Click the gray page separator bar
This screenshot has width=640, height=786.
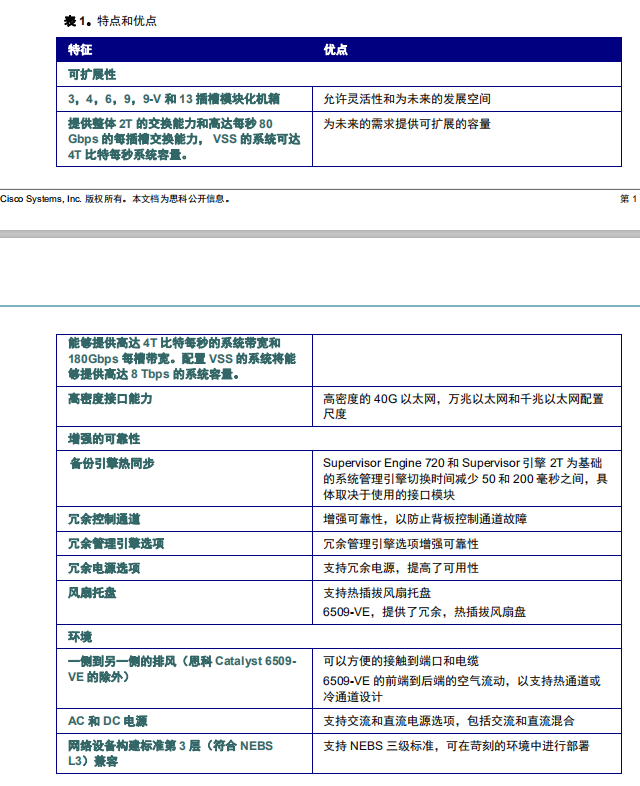tap(320, 234)
